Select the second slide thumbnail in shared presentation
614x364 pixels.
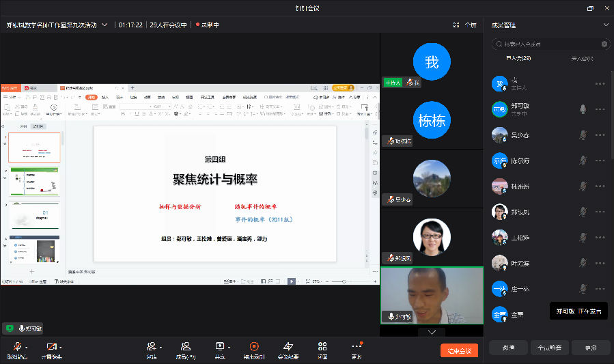coord(34,182)
